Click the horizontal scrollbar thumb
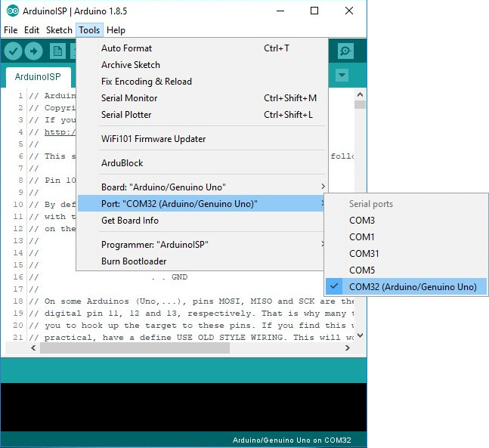 pos(135,348)
